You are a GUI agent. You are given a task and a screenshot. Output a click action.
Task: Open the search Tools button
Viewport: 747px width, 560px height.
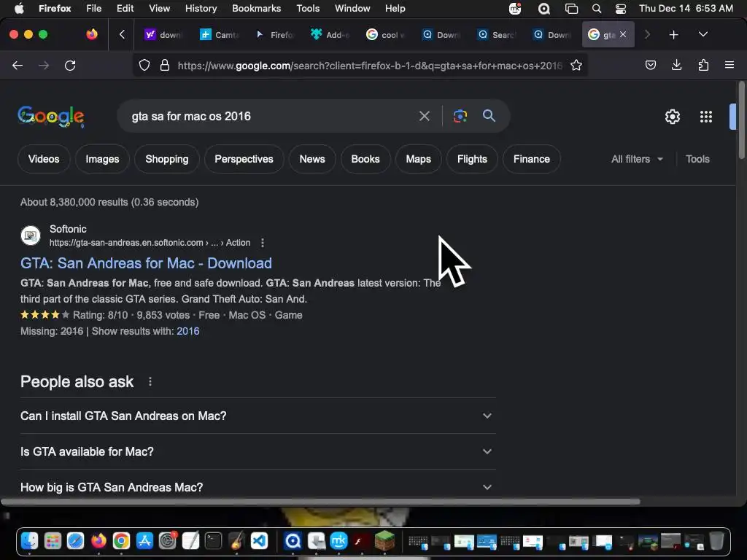click(x=697, y=159)
